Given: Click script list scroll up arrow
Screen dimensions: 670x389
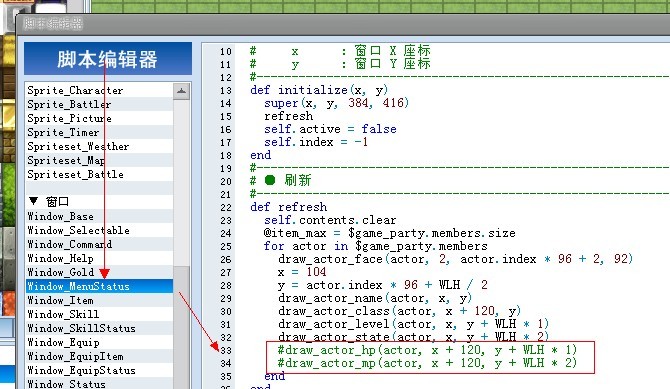Looking at the screenshot, I should pos(181,91).
